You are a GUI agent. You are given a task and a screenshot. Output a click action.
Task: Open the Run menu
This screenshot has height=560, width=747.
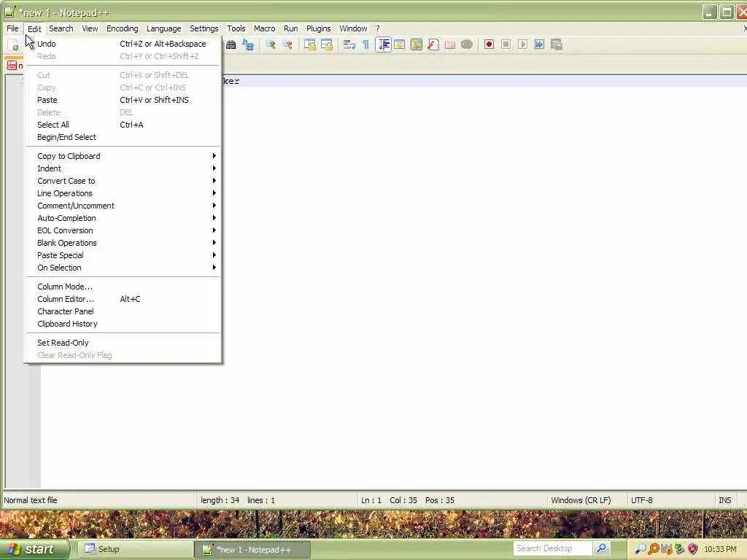(x=290, y=28)
